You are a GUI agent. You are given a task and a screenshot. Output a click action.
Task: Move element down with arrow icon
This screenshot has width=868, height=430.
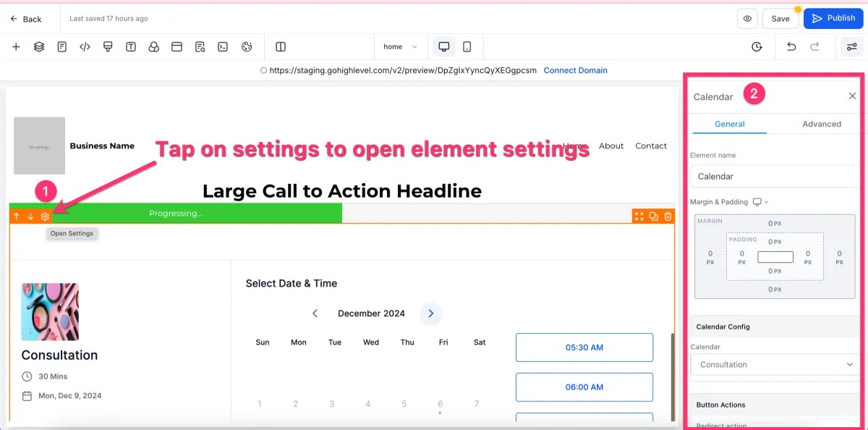click(x=31, y=216)
